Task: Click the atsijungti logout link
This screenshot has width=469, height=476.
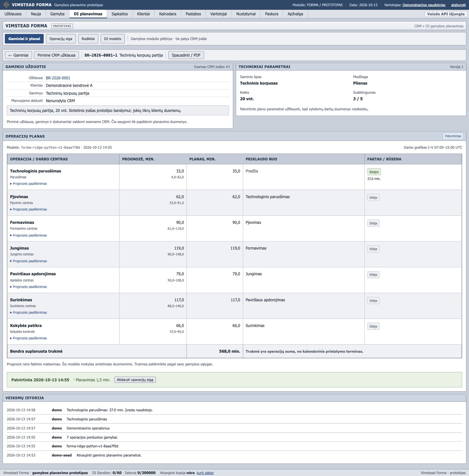Action: click(458, 5)
